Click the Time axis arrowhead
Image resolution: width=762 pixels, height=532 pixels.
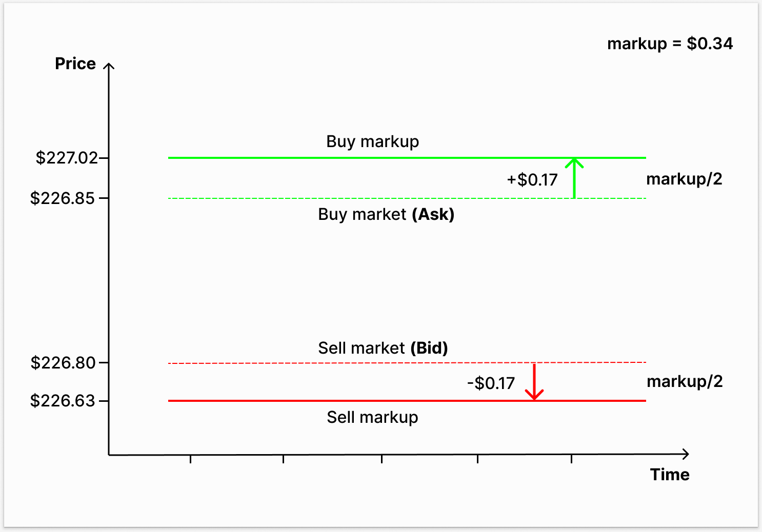685,454
